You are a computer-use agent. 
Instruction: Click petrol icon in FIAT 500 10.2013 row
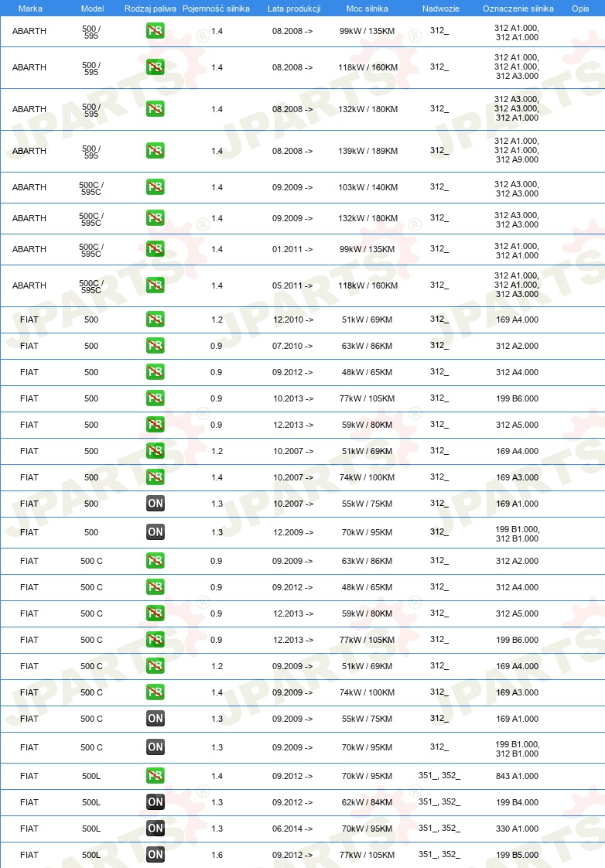point(156,398)
